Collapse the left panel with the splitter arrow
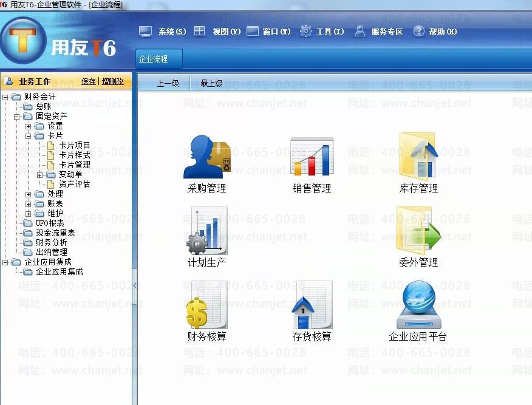 pyautogui.click(x=135, y=285)
